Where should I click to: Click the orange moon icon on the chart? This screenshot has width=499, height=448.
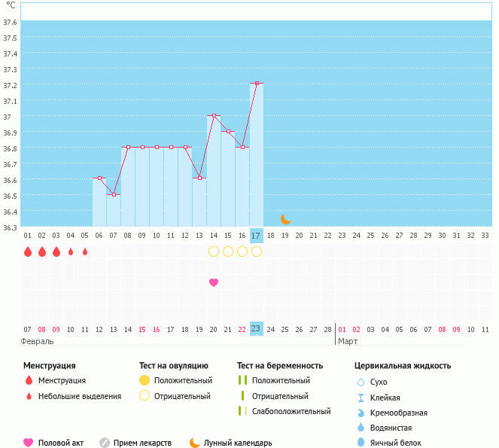click(286, 219)
